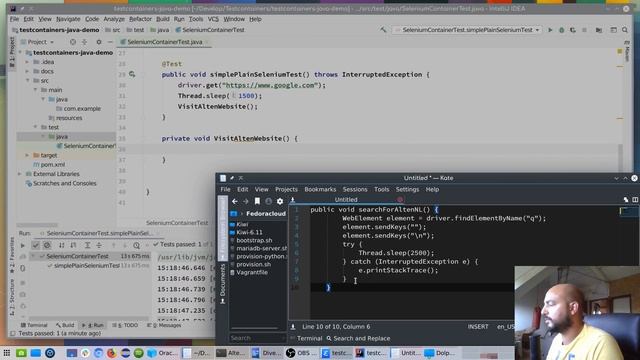Sort tests by duration in Run panel
Image resolution: width=640 pixels, height=360 pixels.
tap(73, 245)
